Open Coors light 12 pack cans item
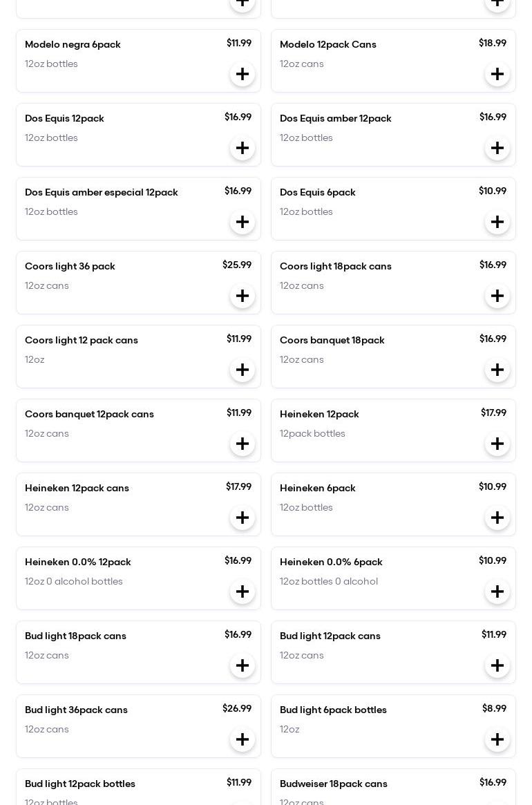This screenshot has height=805, width=532. click(x=82, y=341)
